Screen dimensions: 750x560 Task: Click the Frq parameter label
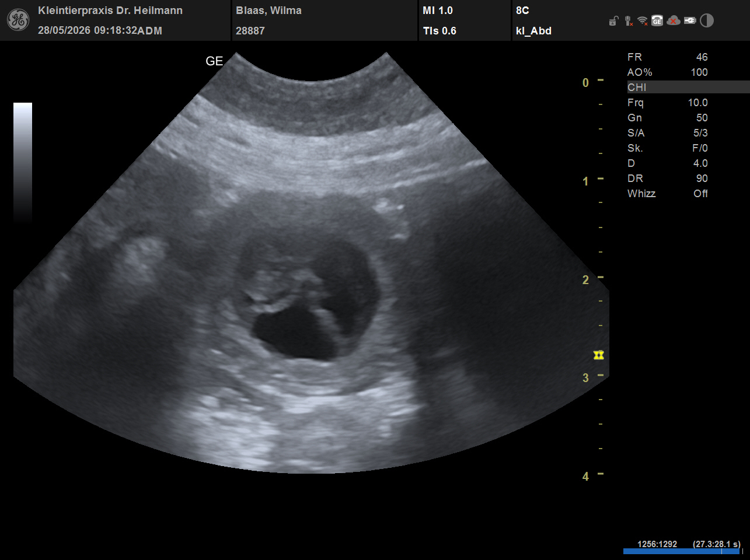636,103
